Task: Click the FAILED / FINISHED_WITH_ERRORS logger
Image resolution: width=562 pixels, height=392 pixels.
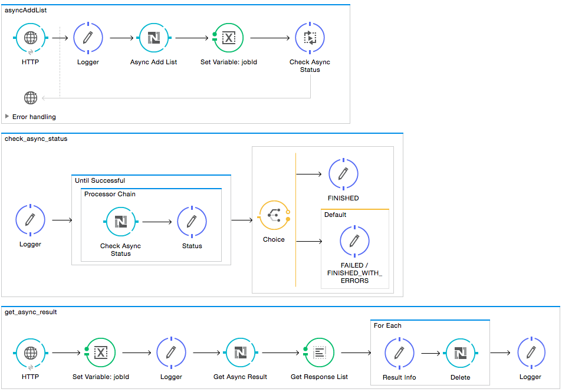Action: tap(354, 241)
